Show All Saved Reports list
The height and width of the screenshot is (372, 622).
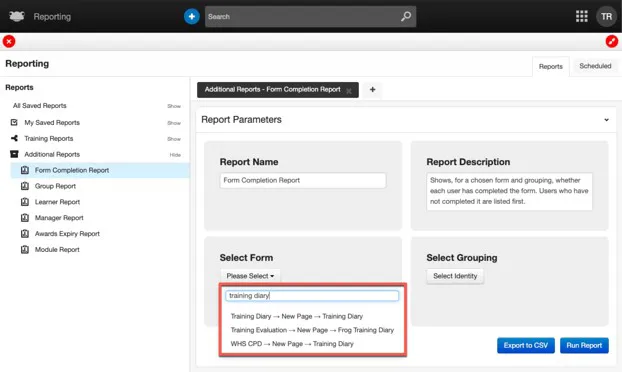[x=174, y=106]
